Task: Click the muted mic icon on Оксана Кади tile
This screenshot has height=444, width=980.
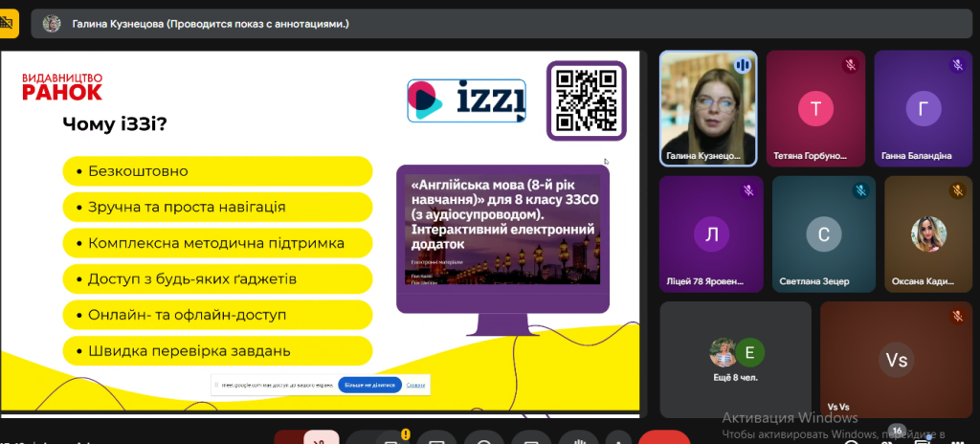Action: pyautogui.click(x=956, y=190)
